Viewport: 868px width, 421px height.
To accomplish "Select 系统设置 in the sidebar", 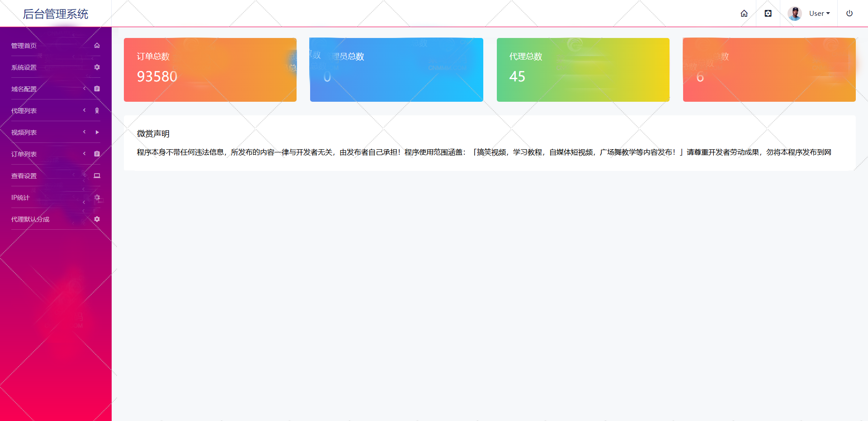I will tap(24, 67).
